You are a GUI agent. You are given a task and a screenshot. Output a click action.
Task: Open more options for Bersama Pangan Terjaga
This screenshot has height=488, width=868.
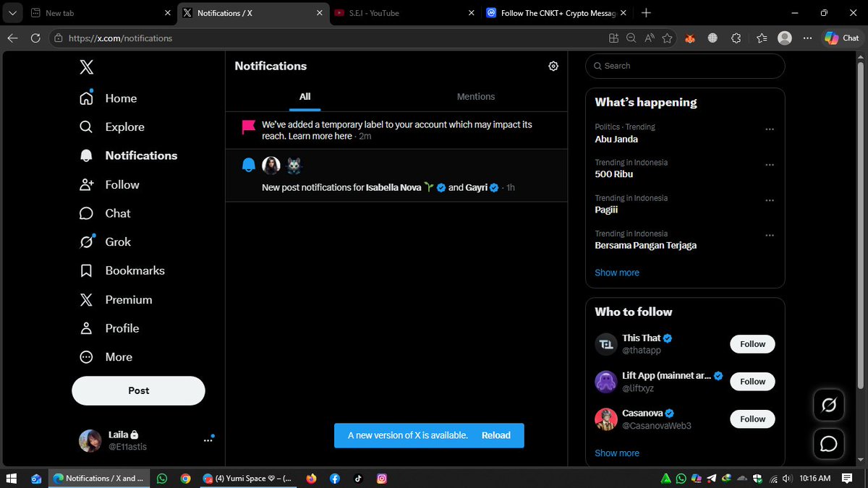tap(770, 236)
